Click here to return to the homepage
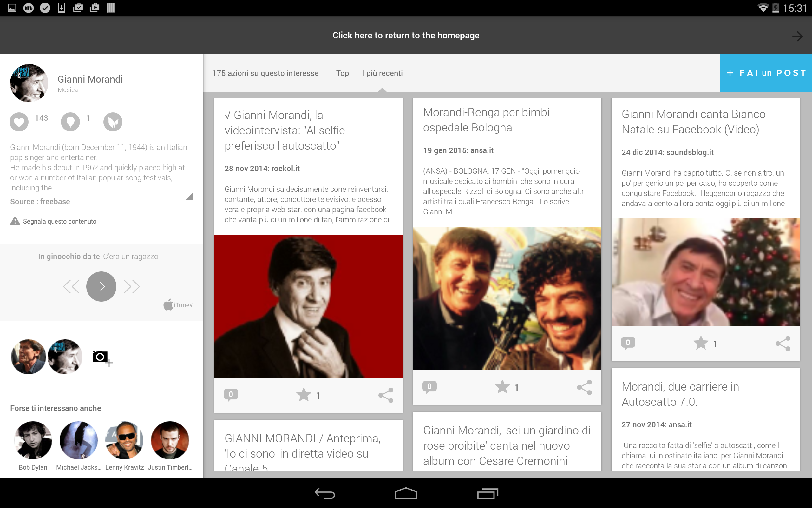812x508 pixels. click(x=406, y=35)
